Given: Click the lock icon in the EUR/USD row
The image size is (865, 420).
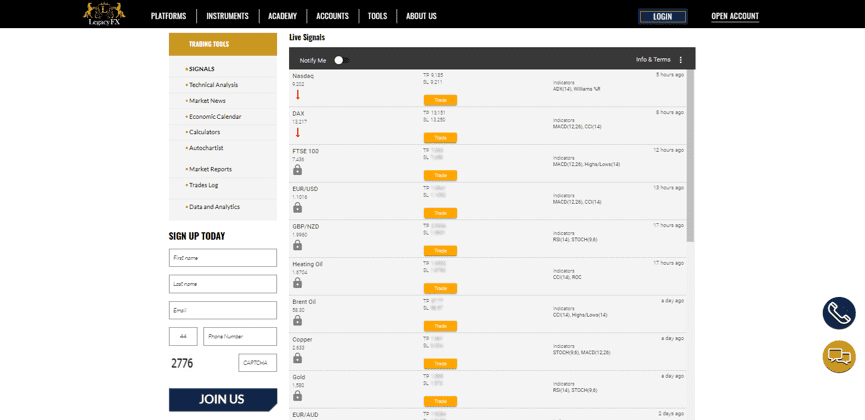Looking at the screenshot, I should click(x=297, y=208).
